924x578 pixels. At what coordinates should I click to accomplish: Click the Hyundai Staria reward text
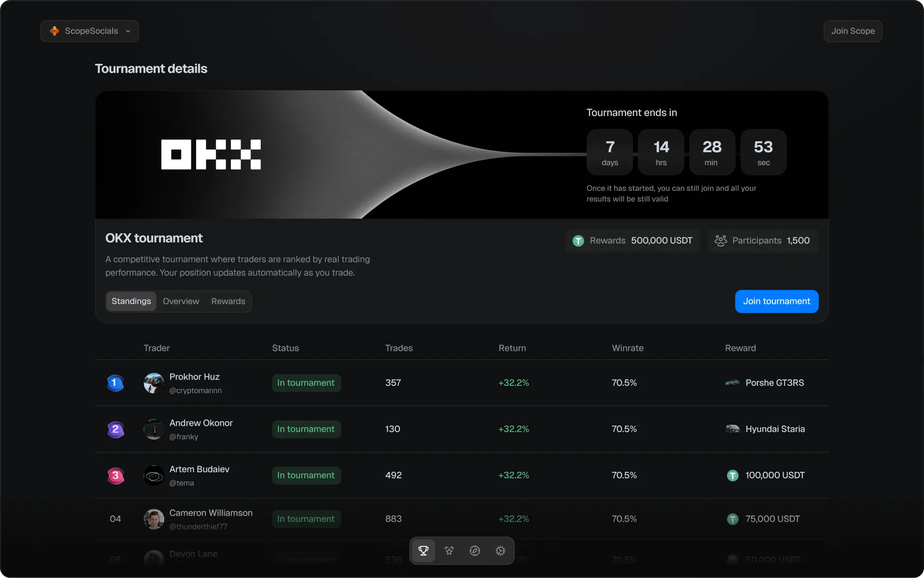(775, 429)
